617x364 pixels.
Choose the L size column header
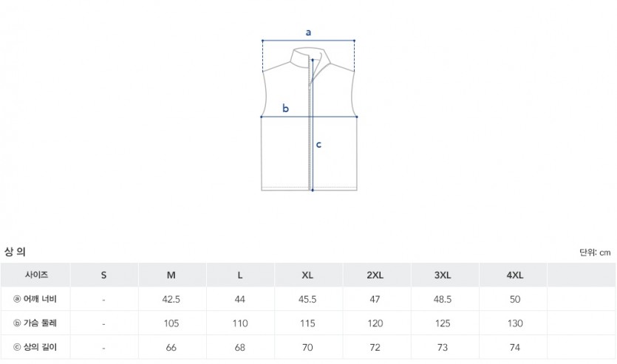click(x=240, y=275)
